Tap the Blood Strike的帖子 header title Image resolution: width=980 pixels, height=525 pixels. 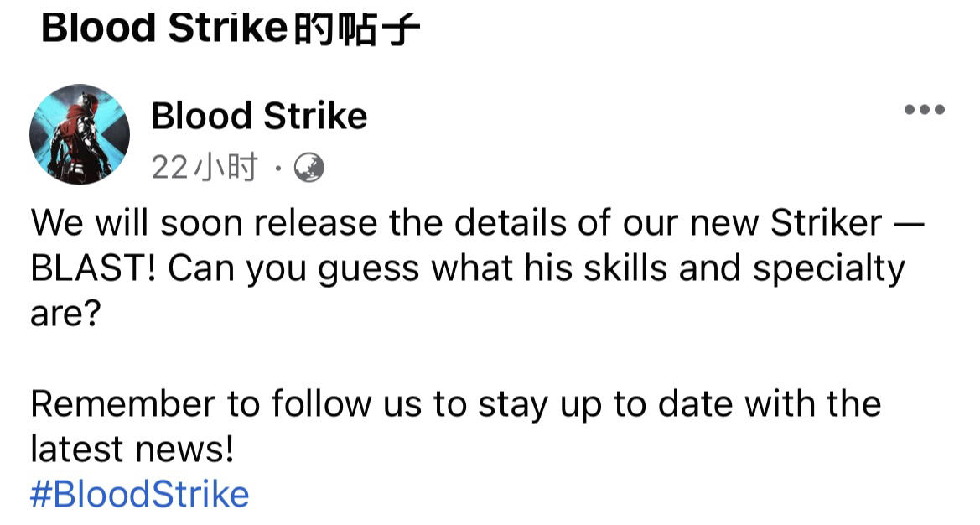(x=230, y=29)
